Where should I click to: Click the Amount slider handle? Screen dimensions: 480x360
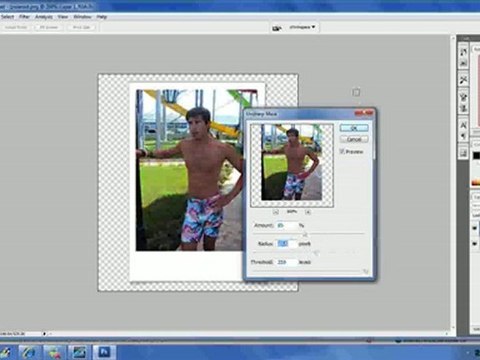[x=305, y=235]
